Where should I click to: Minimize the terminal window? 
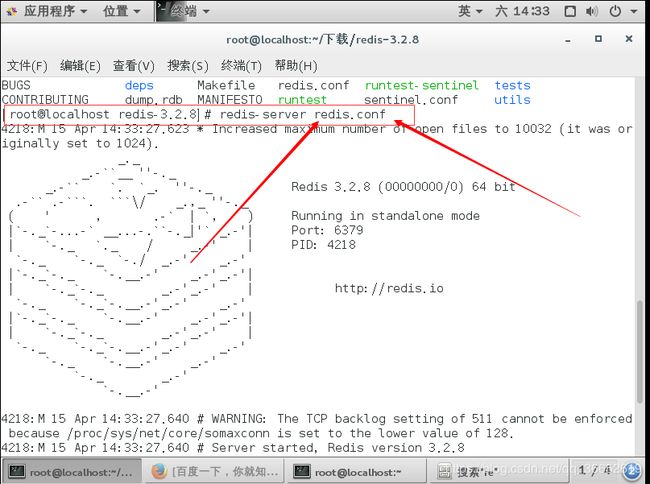[x=568, y=40]
